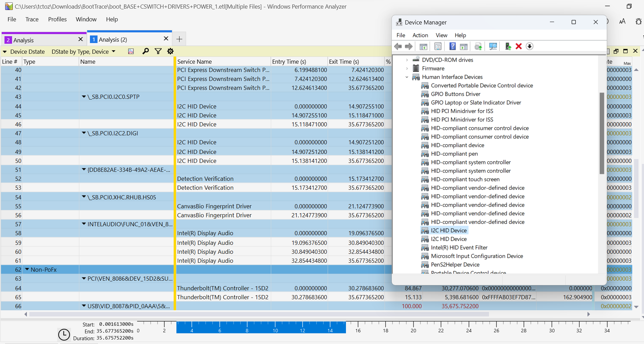Collapse the Non-PoFx group row

[27, 270]
